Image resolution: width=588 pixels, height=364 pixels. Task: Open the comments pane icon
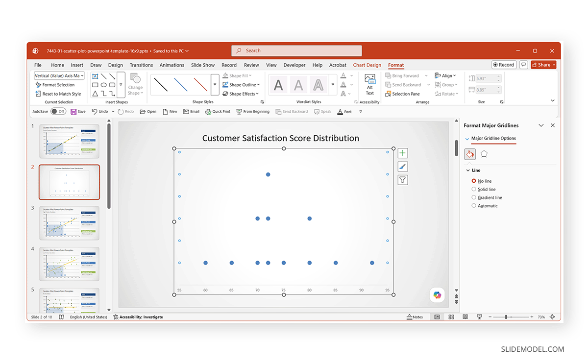(524, 65)
